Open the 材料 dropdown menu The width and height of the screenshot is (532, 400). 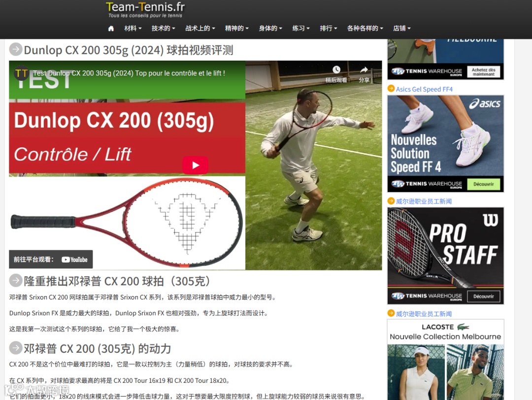(x=133, y=29)
